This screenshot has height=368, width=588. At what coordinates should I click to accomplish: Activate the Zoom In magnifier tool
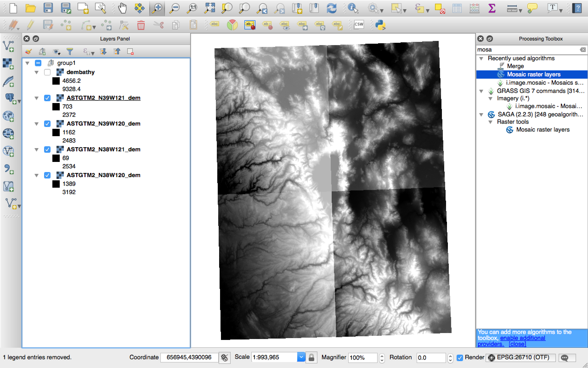pyautogui.click(x=157, y=8)
